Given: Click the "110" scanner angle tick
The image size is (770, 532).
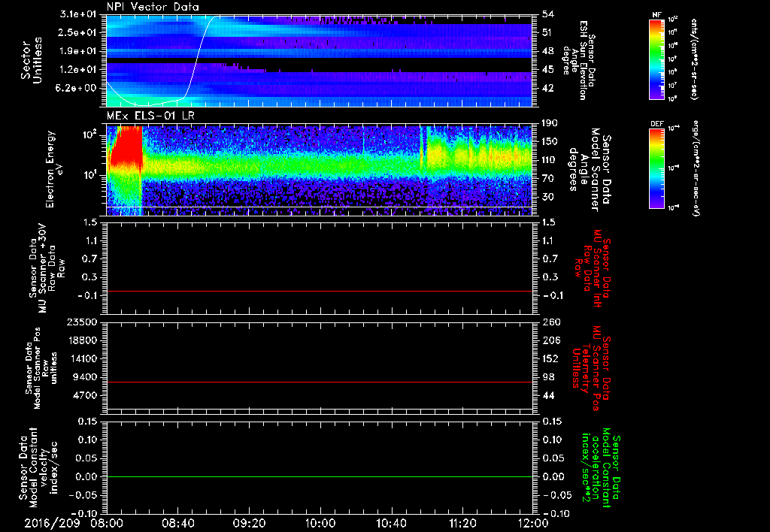Looking at the screenshot, I should [x=550, y=160].
